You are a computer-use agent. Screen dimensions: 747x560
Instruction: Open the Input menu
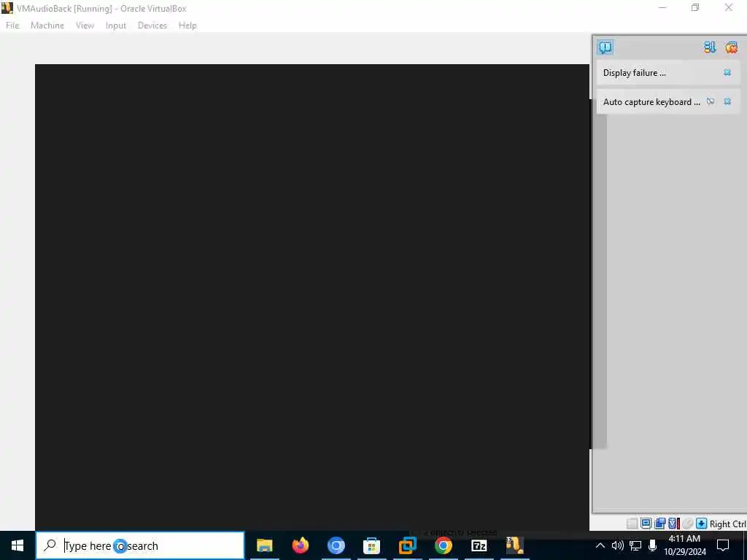point(116,26)
